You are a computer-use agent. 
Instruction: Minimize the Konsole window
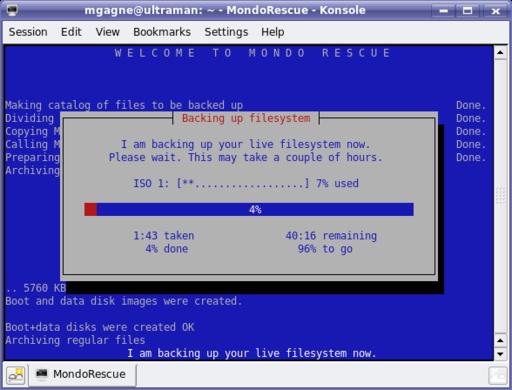pyautogui.click(x=443, y=11)
